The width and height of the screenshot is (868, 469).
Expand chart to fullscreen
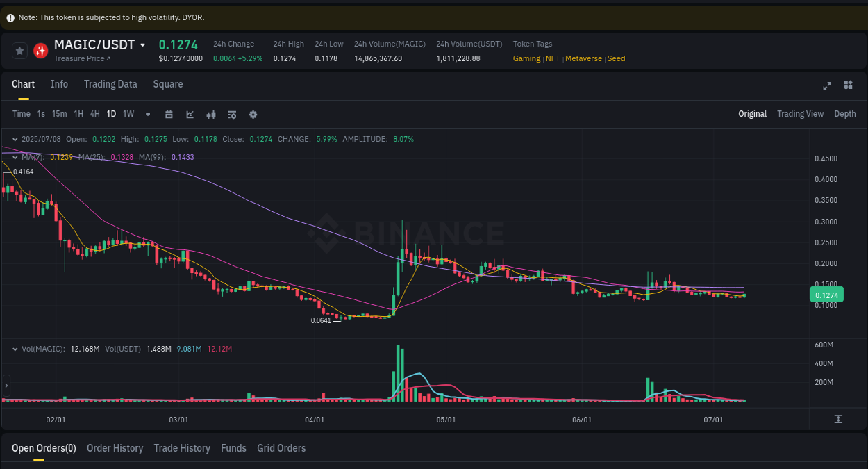(x=827, y=85)
